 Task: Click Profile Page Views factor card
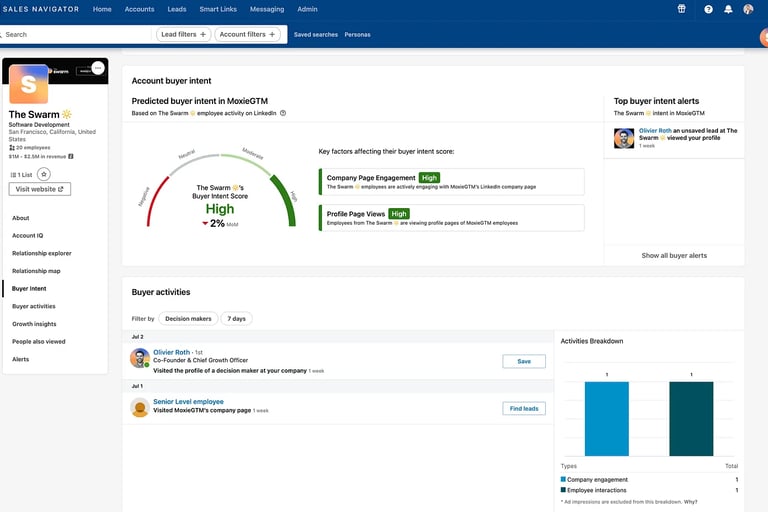pos(451,218)
